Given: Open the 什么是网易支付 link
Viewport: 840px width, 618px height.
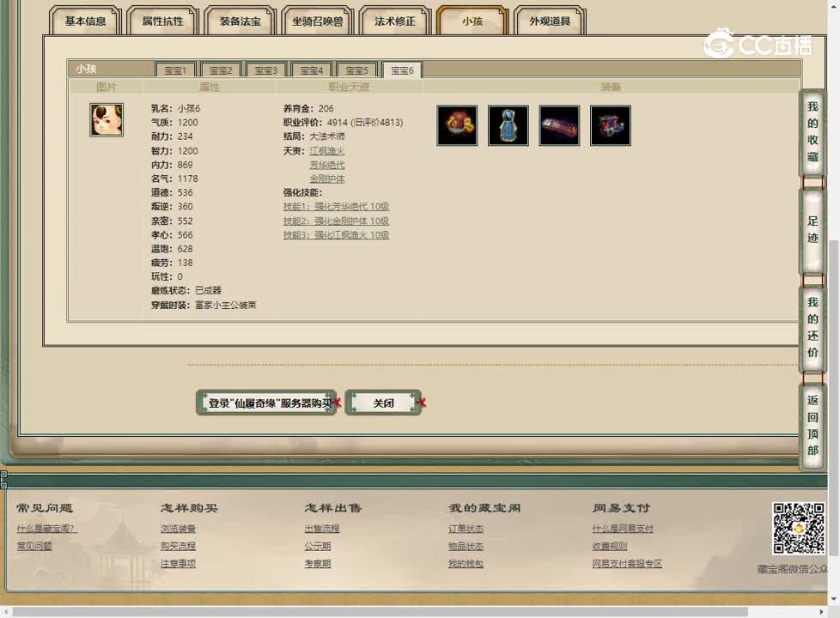Looking at the screenshot, I should (x=623, y=529).
